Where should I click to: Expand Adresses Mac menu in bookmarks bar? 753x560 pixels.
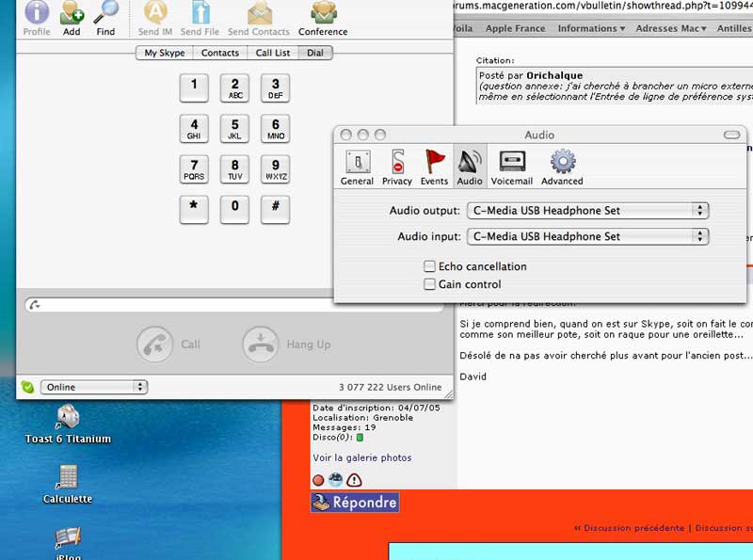click(x=671, y=28)
